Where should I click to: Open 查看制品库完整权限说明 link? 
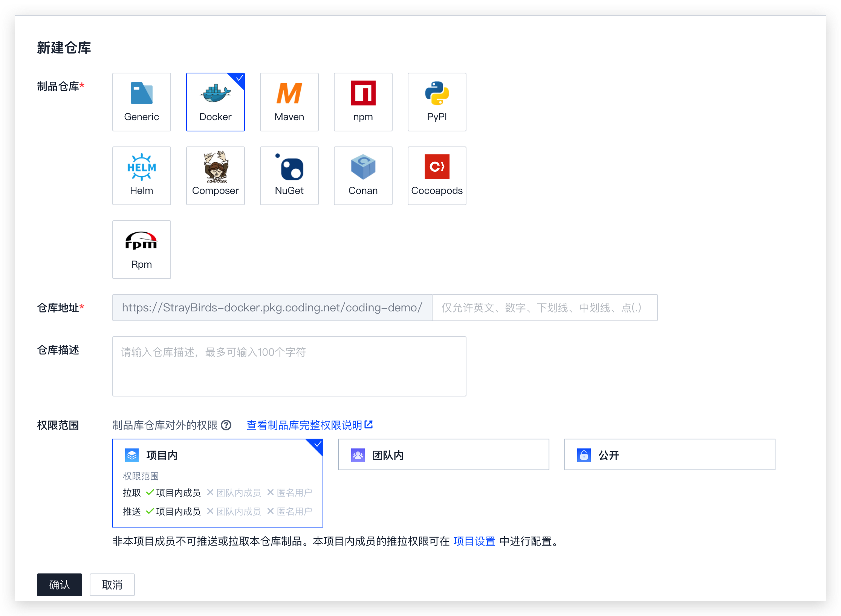point(309,425)
